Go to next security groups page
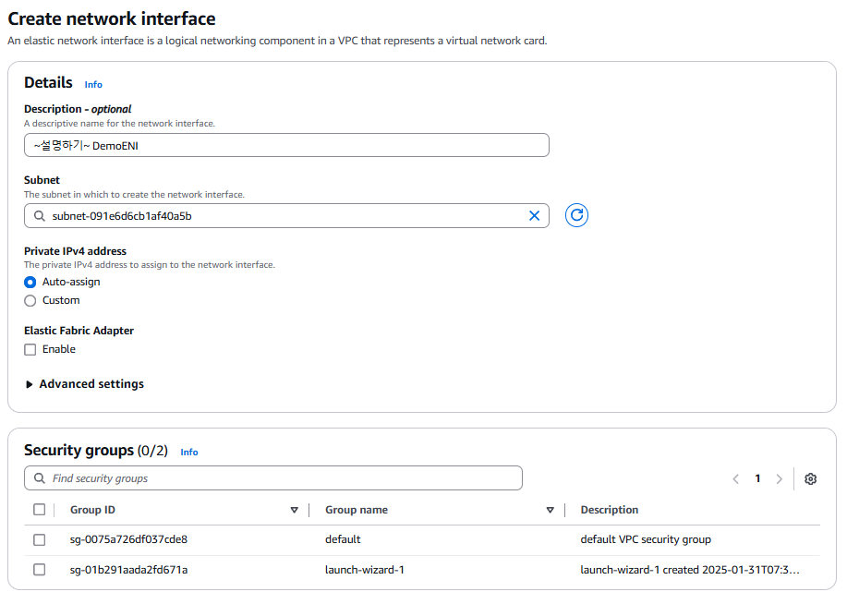 (780, 478)
